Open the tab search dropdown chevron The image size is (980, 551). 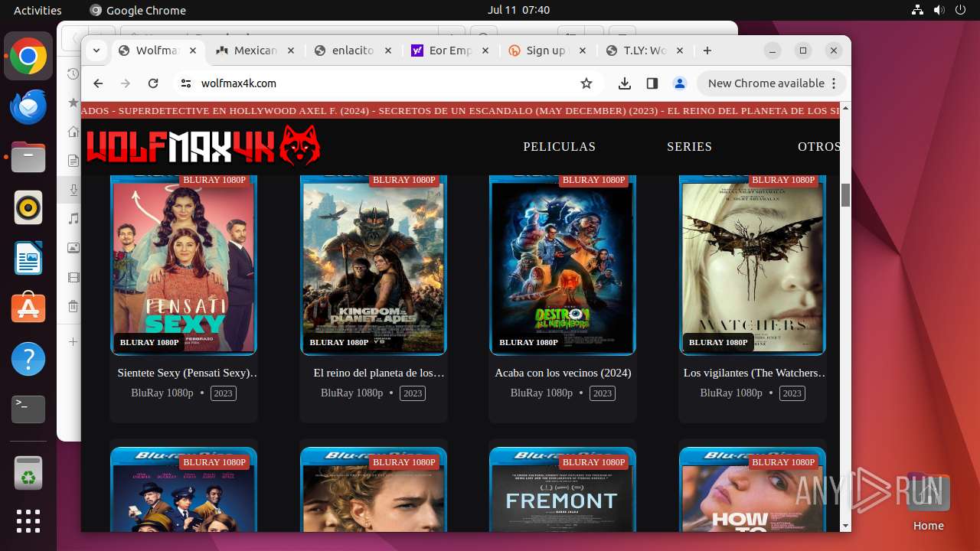pos(96,51)
